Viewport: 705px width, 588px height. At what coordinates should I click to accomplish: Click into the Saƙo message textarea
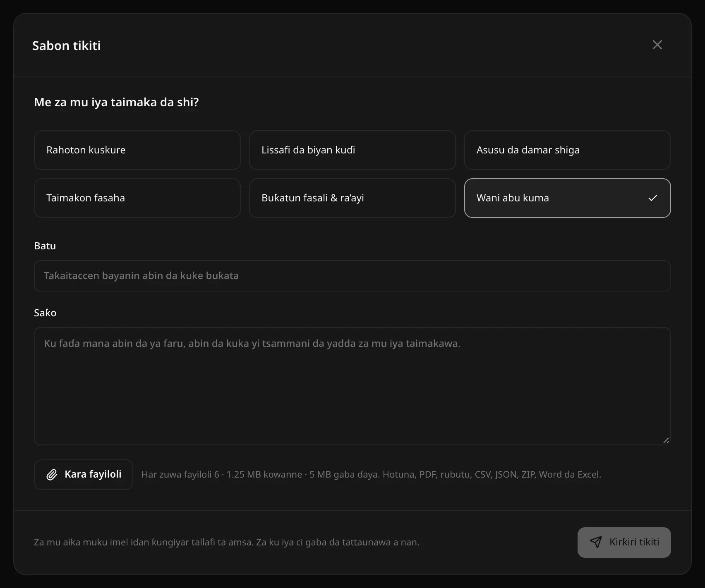pos(352,386)
